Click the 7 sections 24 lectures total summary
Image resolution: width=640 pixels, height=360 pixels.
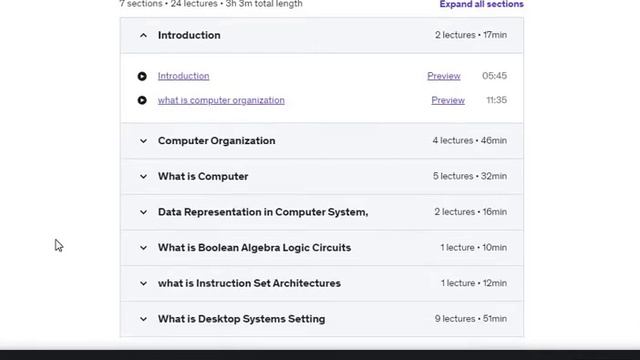tap(211, 4)
